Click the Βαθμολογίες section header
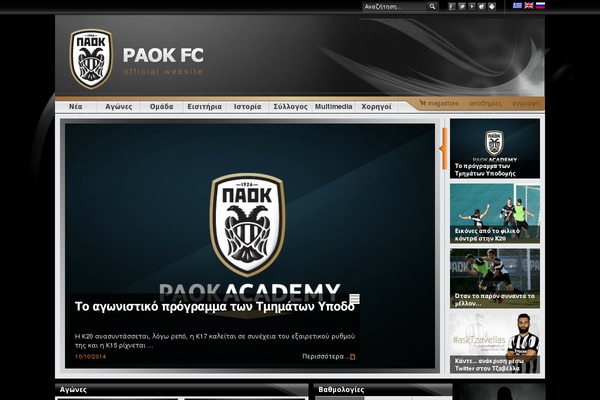 (383, 390)
